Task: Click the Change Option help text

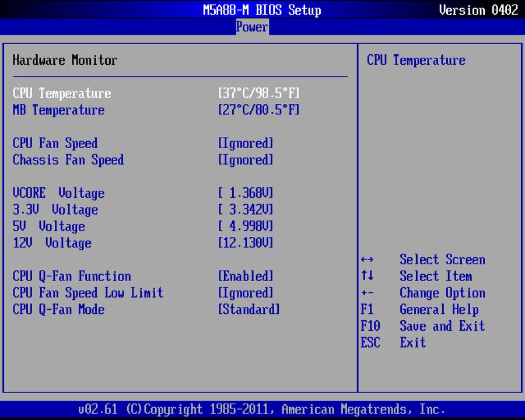Action: [442, 293]
